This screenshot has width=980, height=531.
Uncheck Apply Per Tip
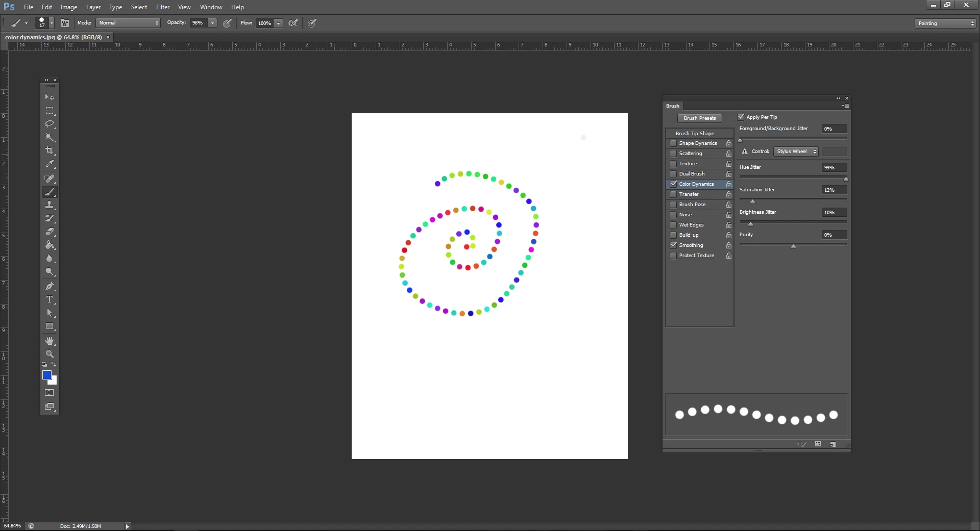coord(741,117)
